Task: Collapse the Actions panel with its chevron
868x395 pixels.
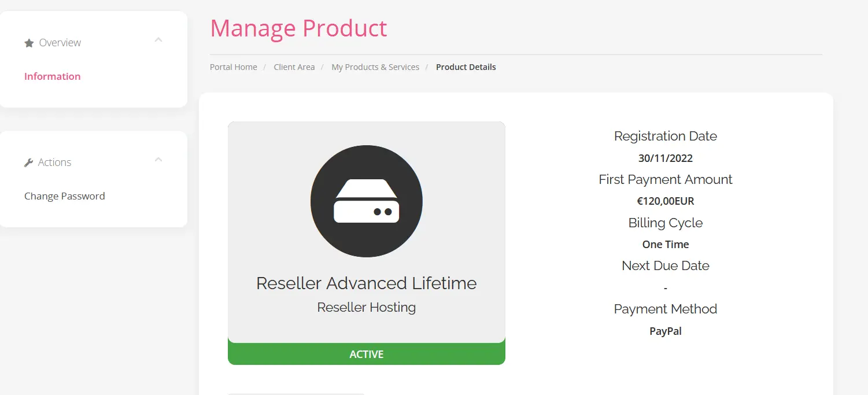Action: (158, 160)
